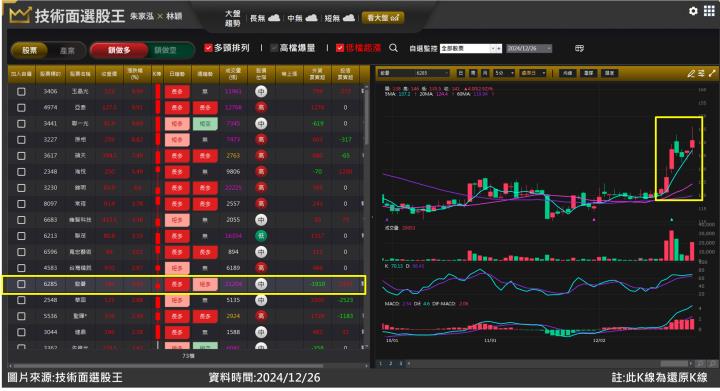Select the 鎖做多 long mode tab
Screen dimensions: 720x391
click(x=119, y=50)
